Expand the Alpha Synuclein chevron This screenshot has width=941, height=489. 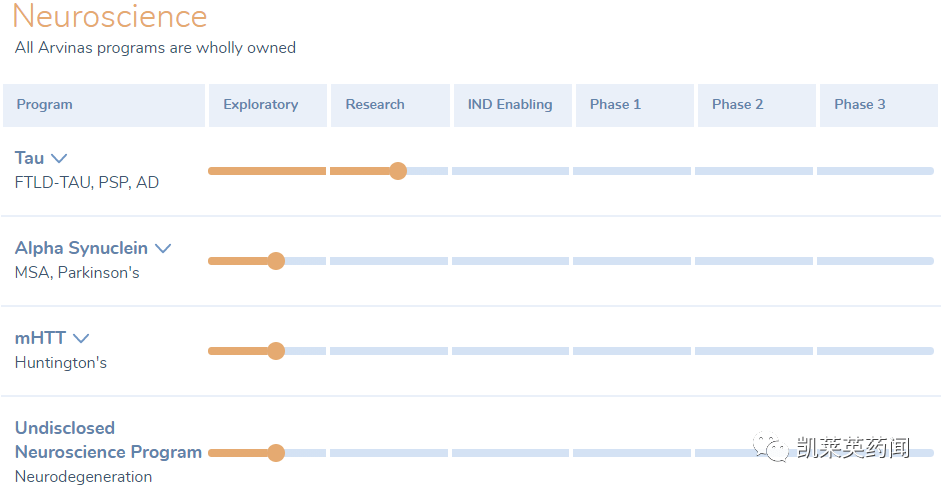[163, 248]
